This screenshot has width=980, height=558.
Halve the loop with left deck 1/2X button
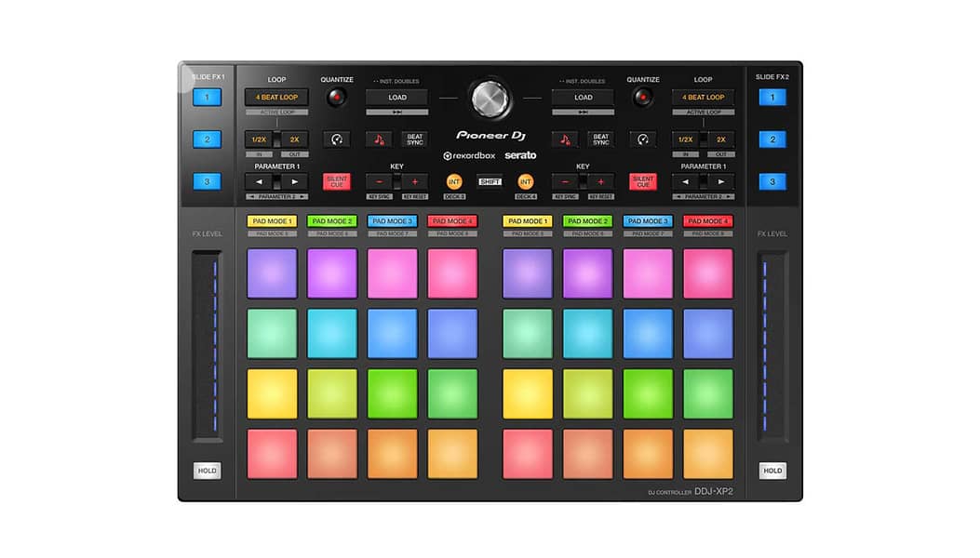click(259, 139)
